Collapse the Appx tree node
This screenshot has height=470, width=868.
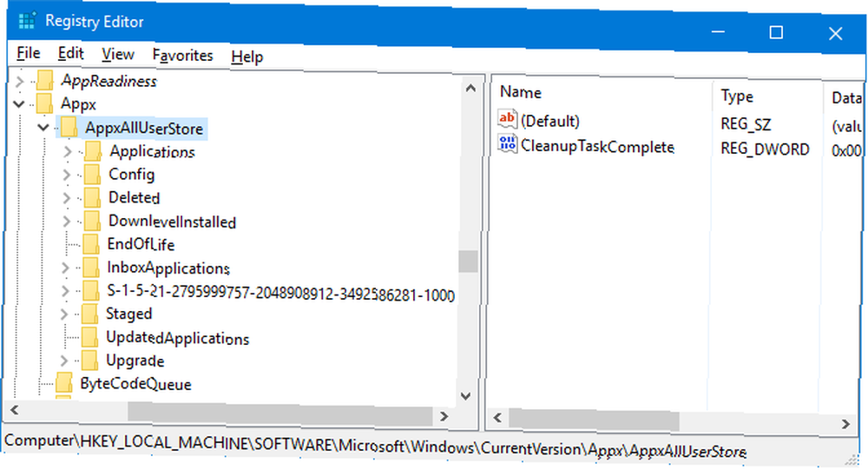point(19,103)
